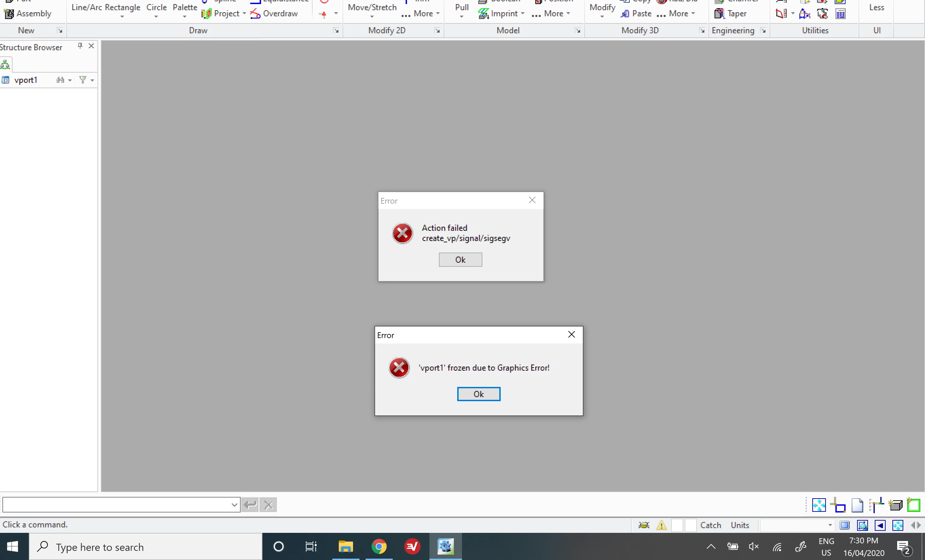Image resolution: width=925 pixels, height=560 pixels.
Task: Click the Catch setting in status bar
Action: tap(710, 525)
